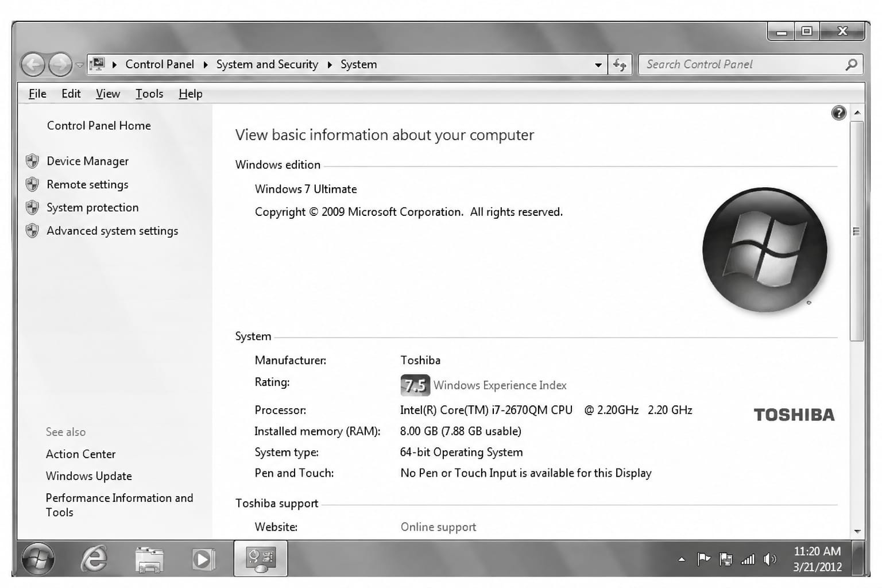Click the shield icon beside Remote settings
This screenshot has width=882, height=588.
click(32, 184)
